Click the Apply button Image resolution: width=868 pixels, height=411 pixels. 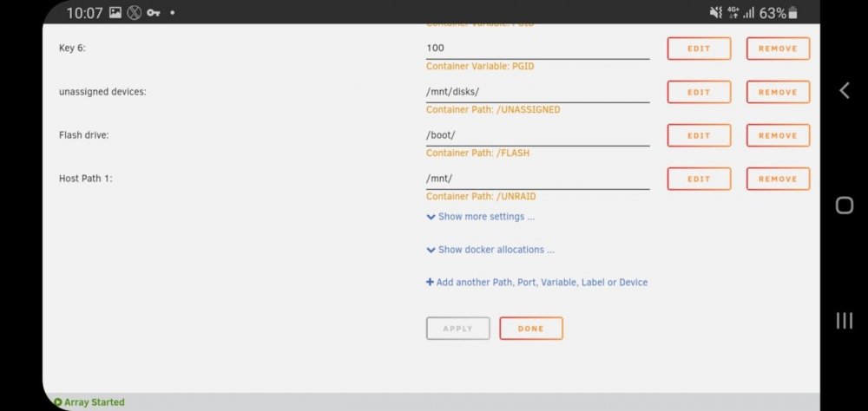(457, 329)
